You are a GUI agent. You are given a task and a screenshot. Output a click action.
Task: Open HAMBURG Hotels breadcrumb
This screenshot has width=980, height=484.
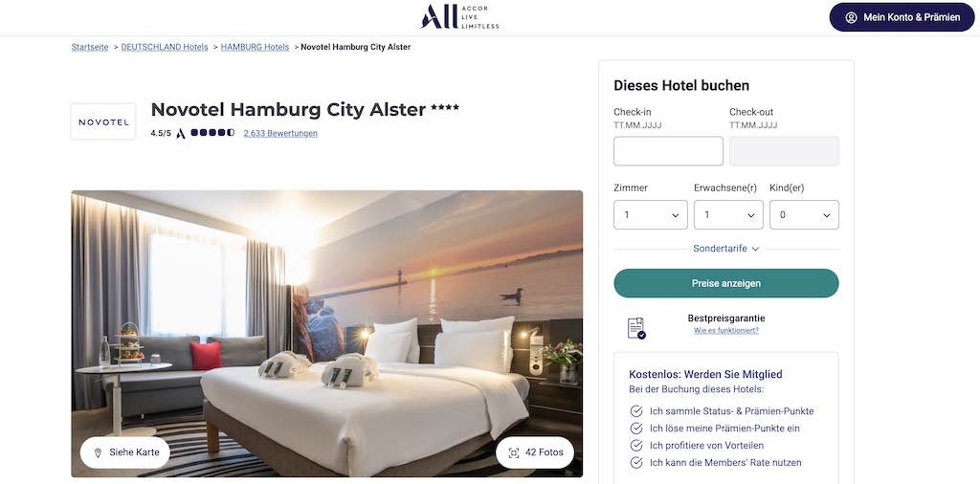[x=255, y=47]
